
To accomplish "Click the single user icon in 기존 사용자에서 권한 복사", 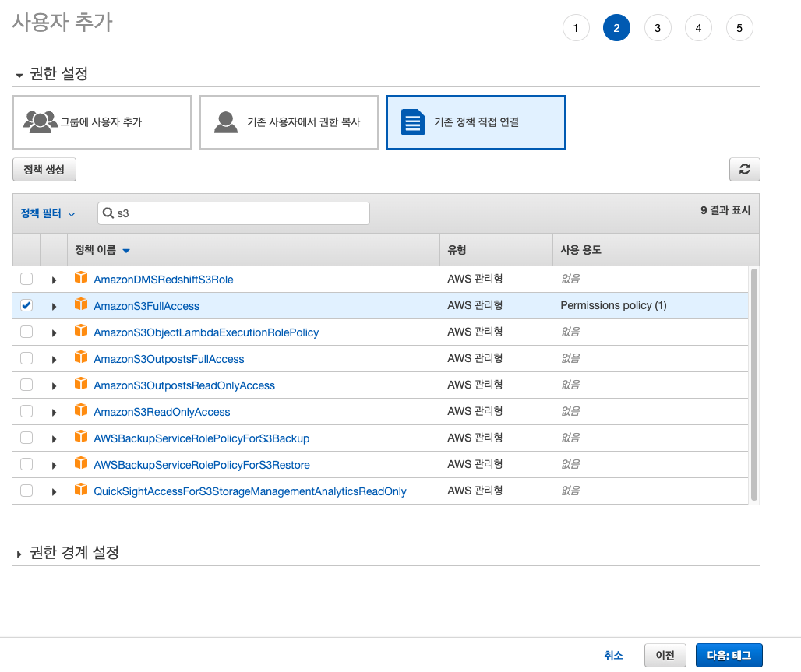I will (226, 122).
